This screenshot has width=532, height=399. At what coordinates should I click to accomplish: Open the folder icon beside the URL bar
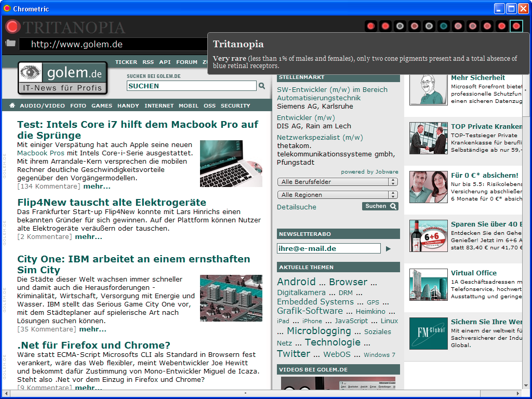click(10, 43)
